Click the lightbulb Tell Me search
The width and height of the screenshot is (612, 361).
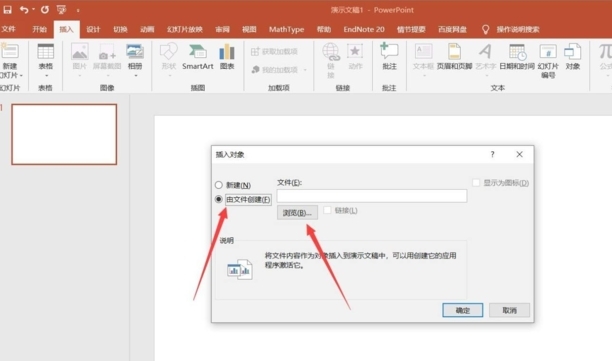(486, 29)
